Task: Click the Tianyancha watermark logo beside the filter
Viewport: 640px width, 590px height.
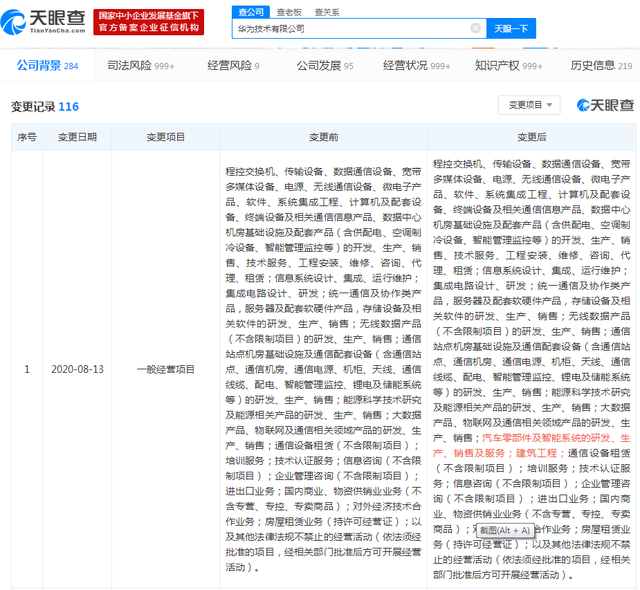Action: [603, 105]
